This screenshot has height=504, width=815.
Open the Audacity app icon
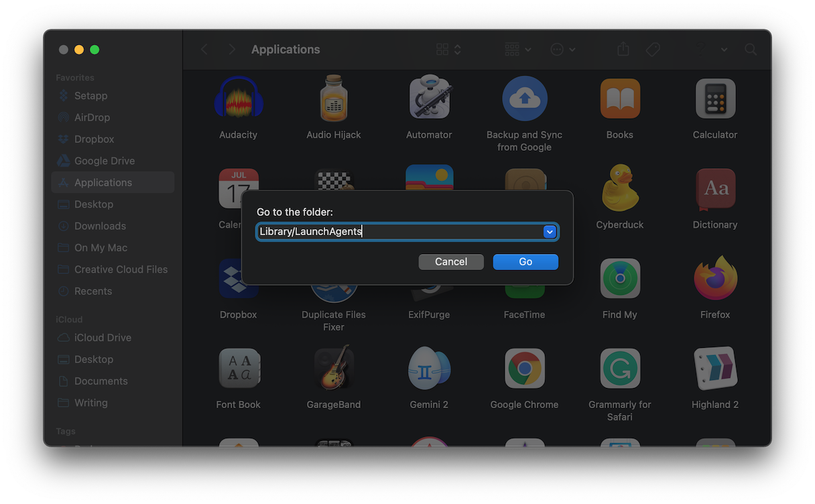[238, 99]
